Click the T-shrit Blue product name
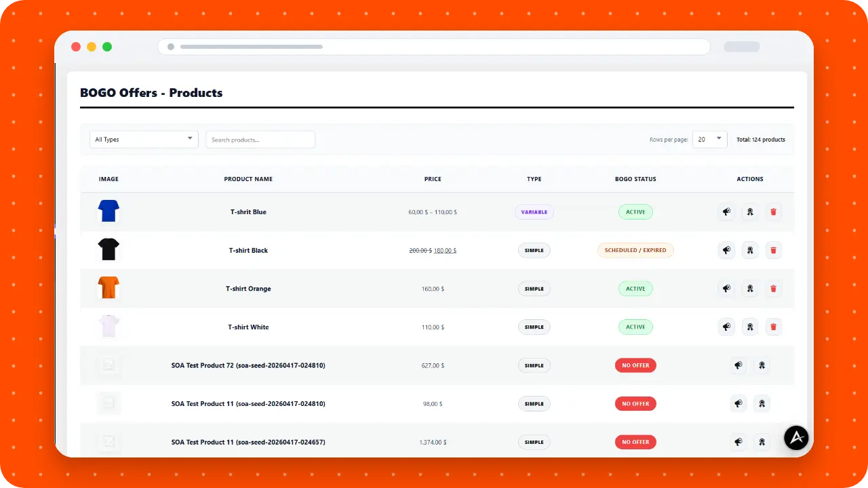 (x=248, y=212)
